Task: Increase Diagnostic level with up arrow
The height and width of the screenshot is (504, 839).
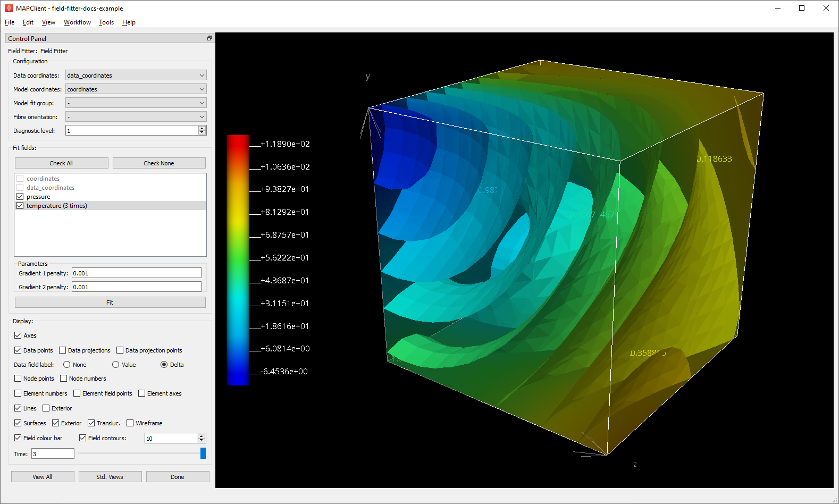Action: click(x=202, y=128)
